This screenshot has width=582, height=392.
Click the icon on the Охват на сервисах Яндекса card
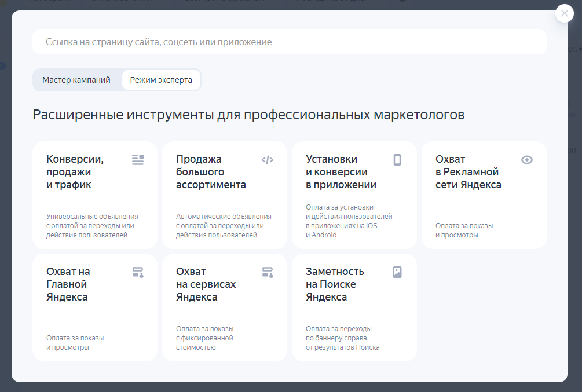click(267, 272)
